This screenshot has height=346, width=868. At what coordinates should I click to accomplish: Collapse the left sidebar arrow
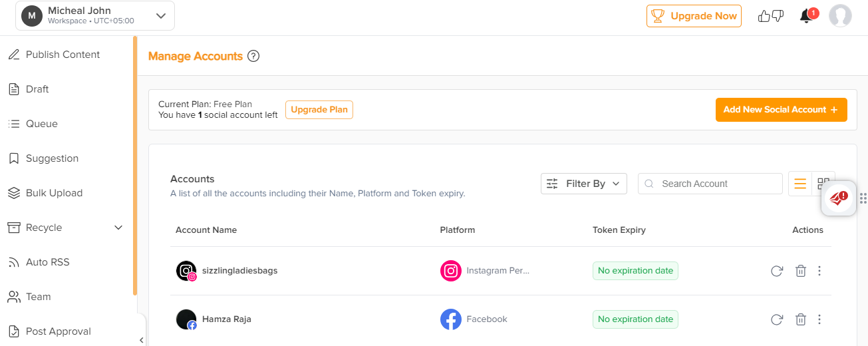pos(141,340)
